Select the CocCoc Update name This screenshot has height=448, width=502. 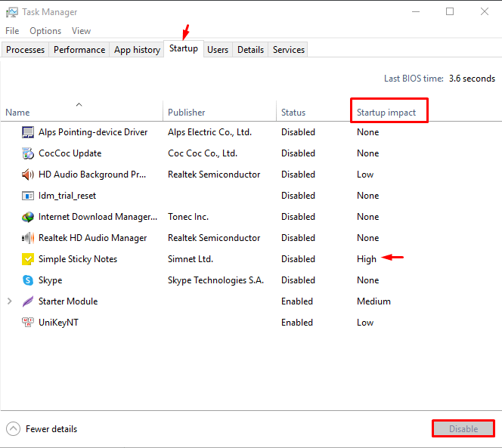click(x=70, y=153)
